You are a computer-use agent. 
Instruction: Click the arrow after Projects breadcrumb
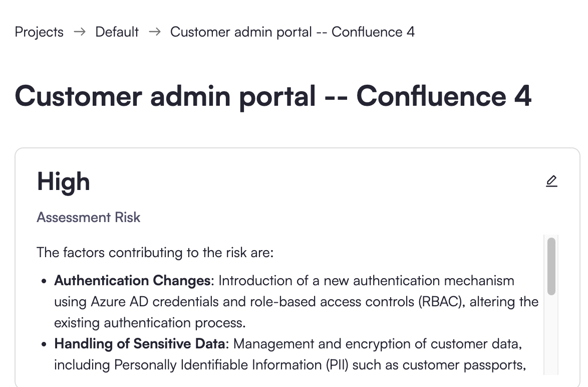(x=79, y=32)
